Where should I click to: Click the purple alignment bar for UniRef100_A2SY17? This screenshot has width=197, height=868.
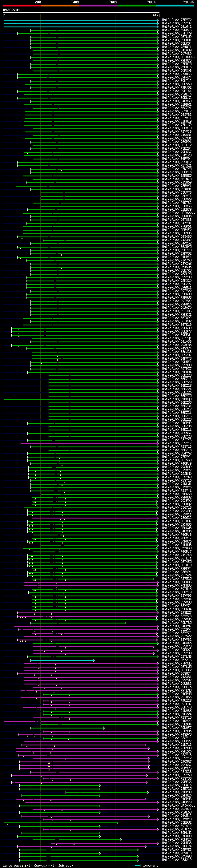pos(89,444)
